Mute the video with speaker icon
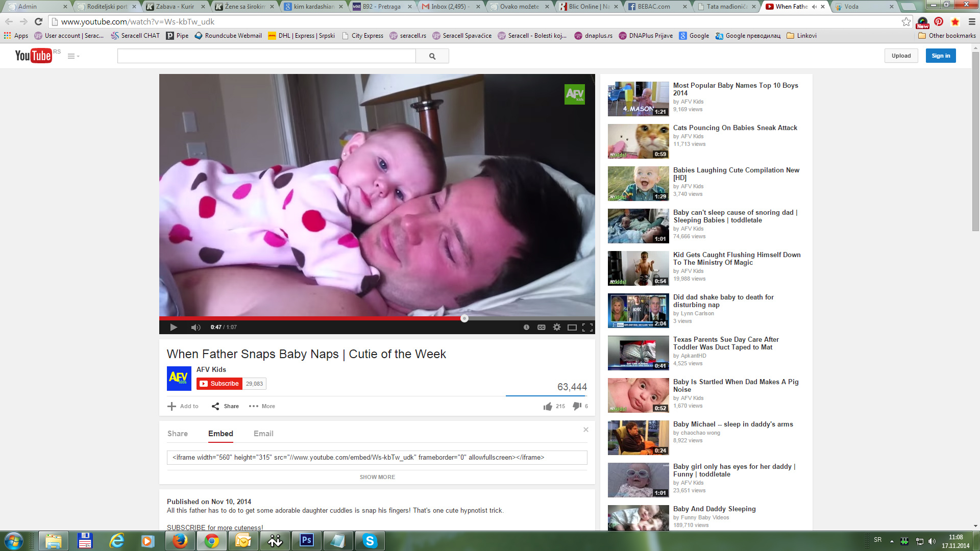The image size is (980, 551). point(195,327)
